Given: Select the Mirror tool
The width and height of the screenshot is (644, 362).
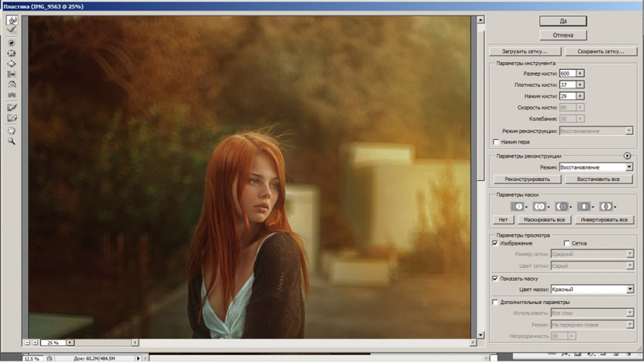Looking at the screenshot, I should pos(12,84).
